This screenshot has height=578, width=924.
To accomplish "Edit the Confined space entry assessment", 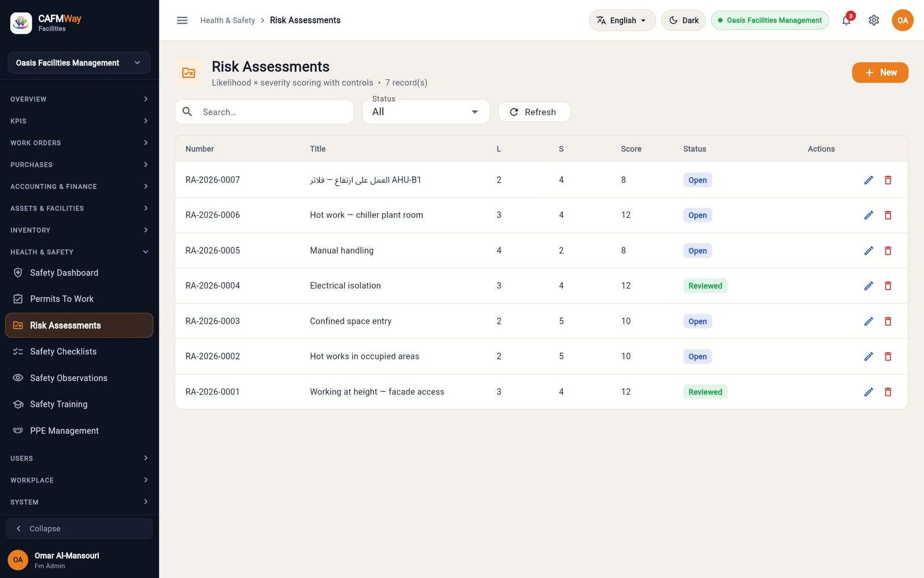I will point(869,321).
